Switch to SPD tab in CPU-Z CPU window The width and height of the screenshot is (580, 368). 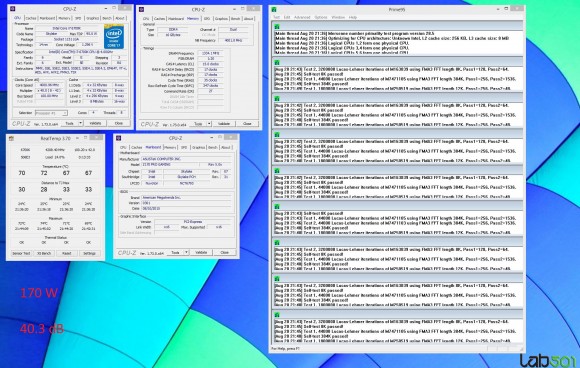point(78,18)
